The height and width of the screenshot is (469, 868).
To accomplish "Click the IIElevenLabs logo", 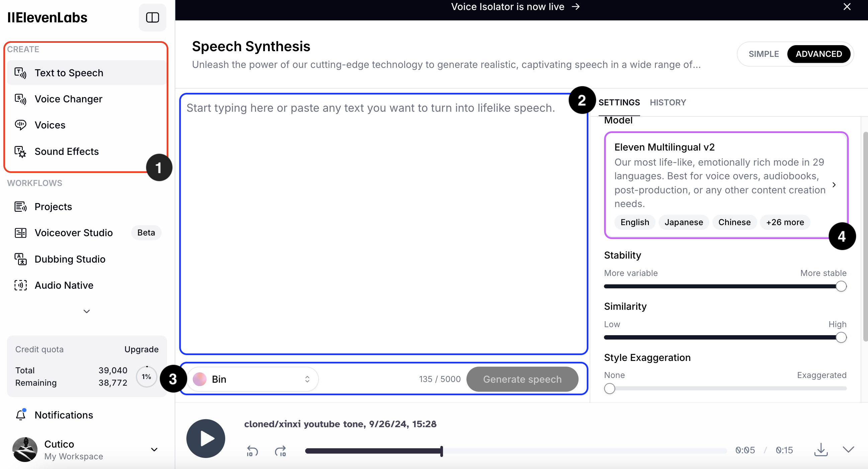I will pos(47,17).
